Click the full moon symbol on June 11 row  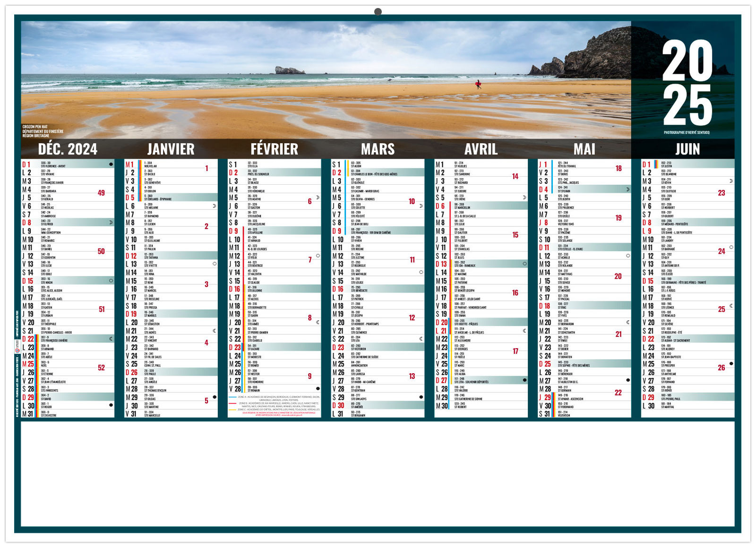click(731, 247)
